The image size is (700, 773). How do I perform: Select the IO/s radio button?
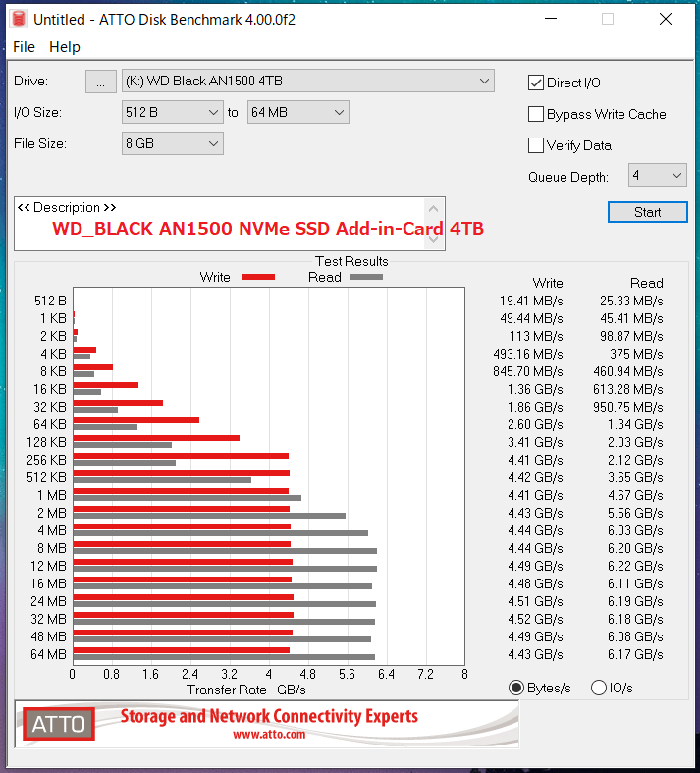point(599,688)
